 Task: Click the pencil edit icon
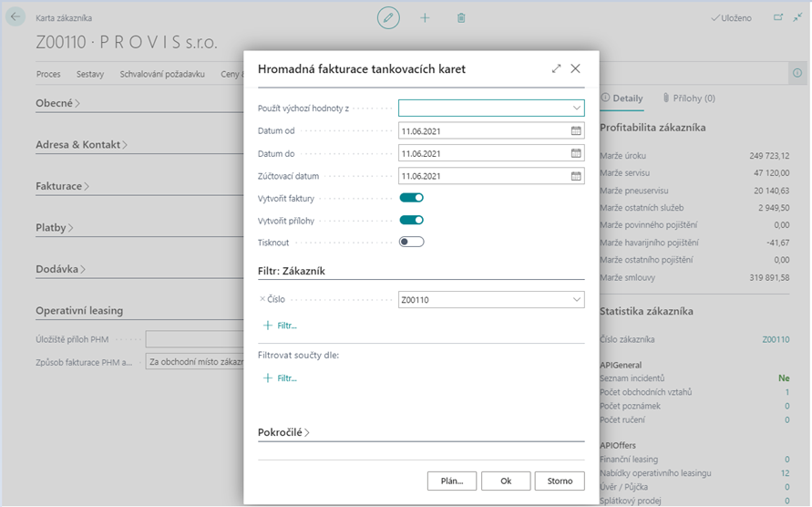[x=388, y=17]
